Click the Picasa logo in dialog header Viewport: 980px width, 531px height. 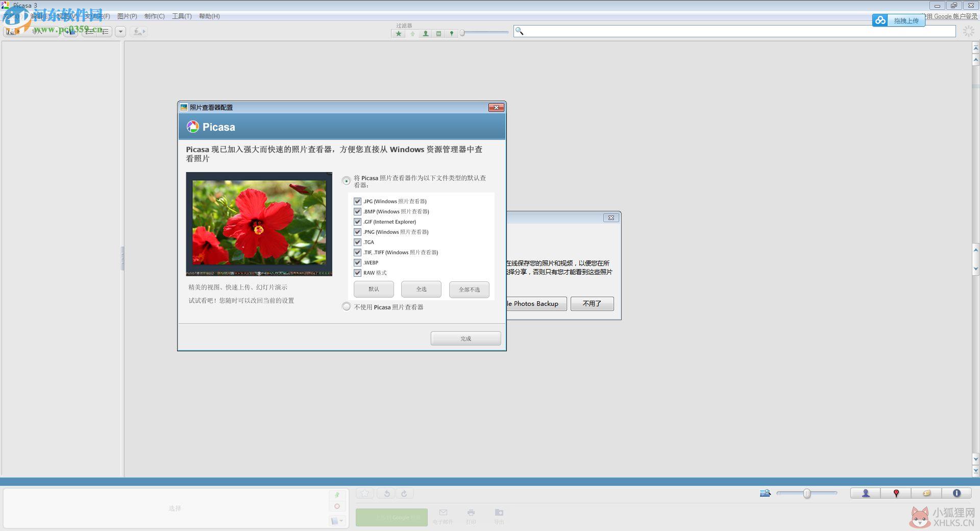click(192, 127)
